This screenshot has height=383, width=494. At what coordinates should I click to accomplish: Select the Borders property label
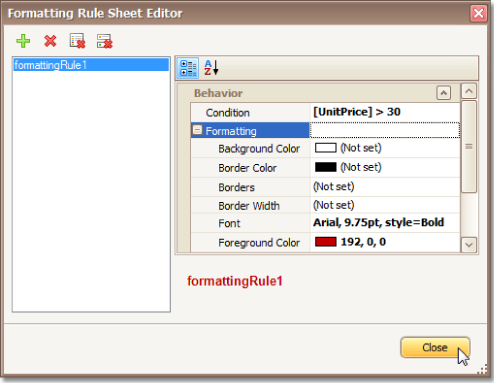[236, 187]
